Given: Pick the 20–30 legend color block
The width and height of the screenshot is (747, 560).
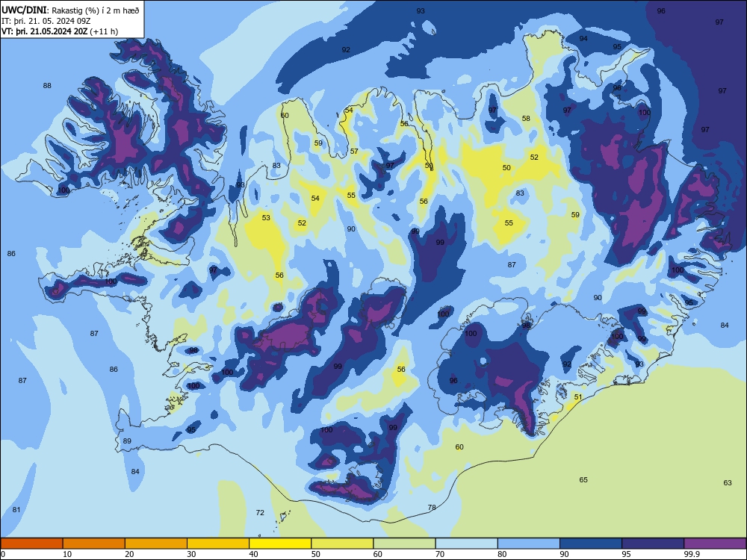Looking at the screenshot, I should 156,544.
